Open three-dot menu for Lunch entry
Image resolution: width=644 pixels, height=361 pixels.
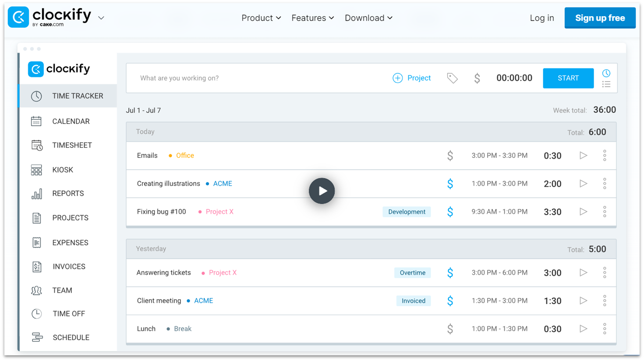605,329
